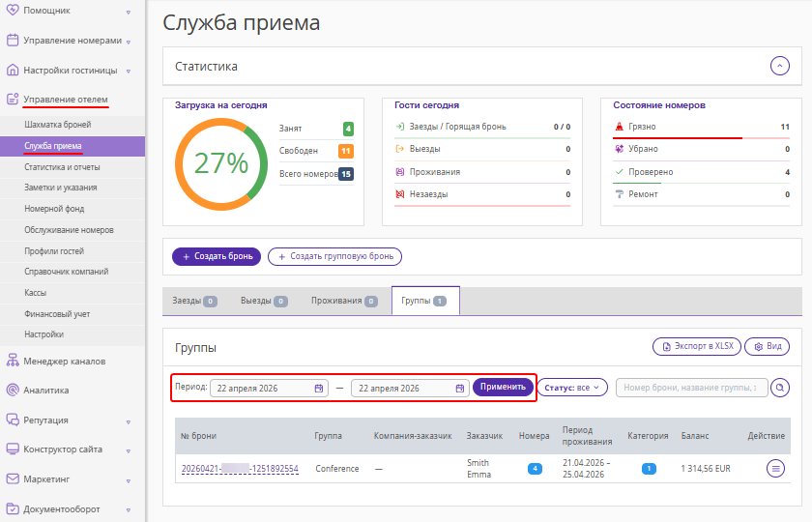Open calendar picker for period end date
The height and width of the screenshot is (522, 812).
tap(460, 389)
